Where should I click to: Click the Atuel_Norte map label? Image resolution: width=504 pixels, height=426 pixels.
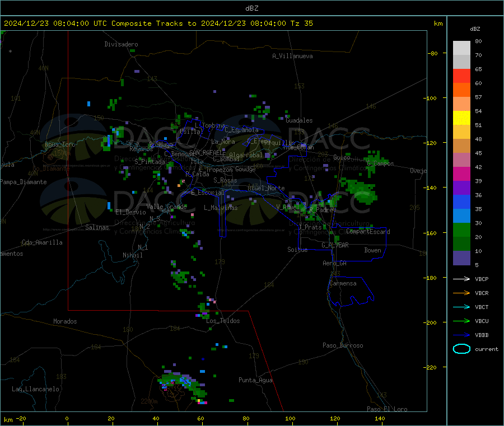(x=266, y=188)
